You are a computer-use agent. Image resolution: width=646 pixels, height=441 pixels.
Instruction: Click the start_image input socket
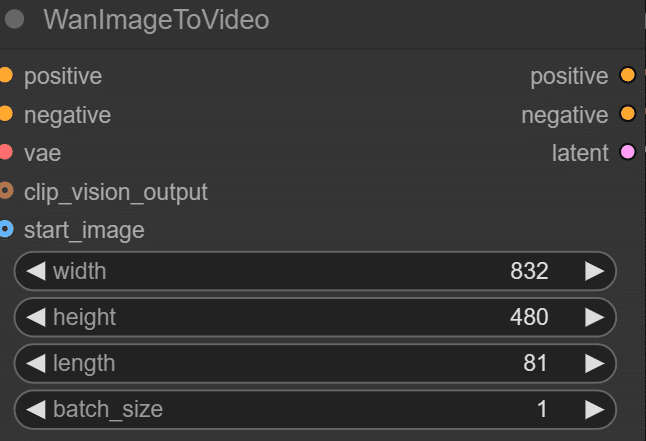tap(5, 229)
